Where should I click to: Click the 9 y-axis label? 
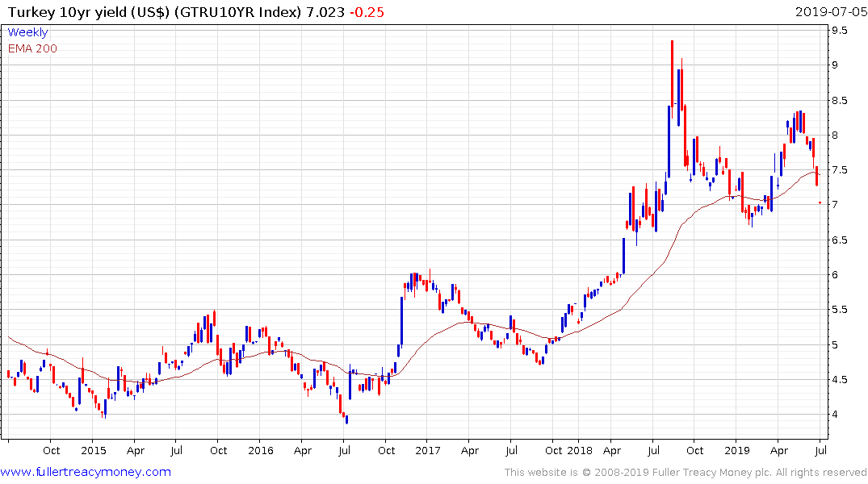click(x=835, y=65)
